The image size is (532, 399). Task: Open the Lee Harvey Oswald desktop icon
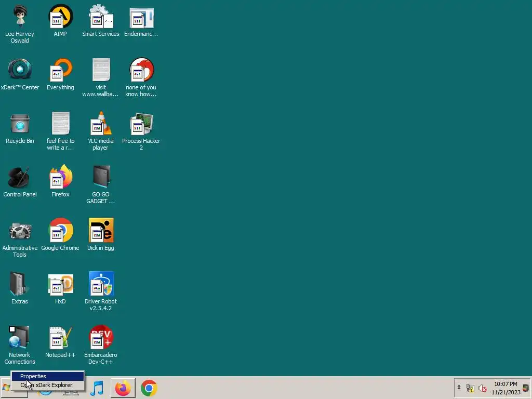click(20, 24)
